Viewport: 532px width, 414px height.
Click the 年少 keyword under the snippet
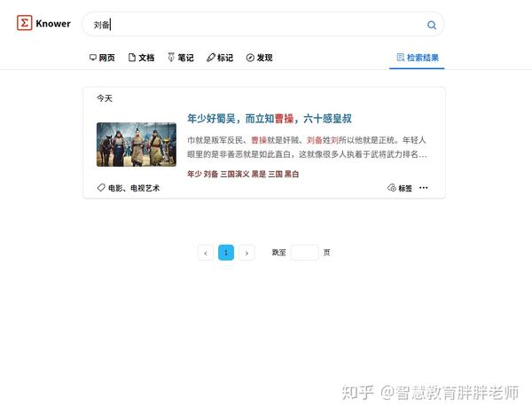point(194,174)
